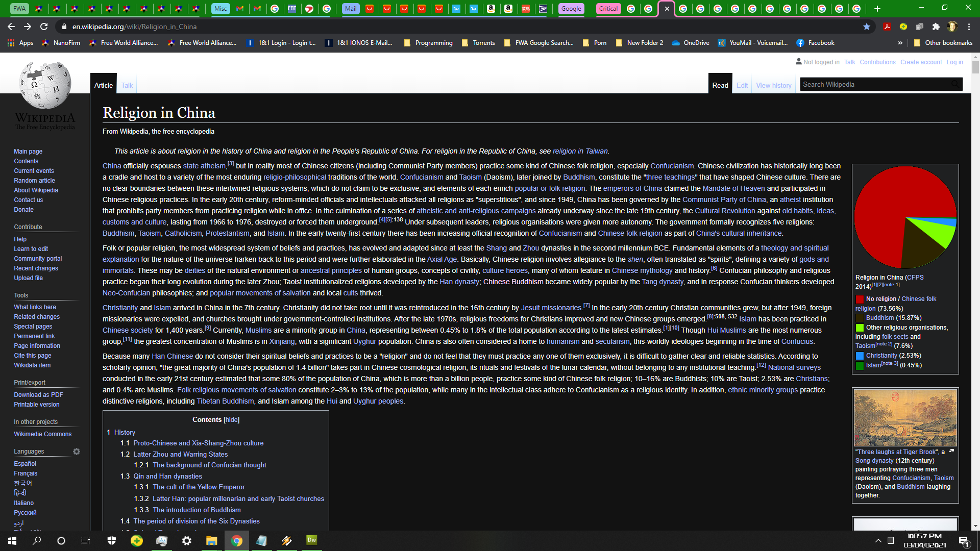The width and height of the screenshot is (980, 551).
Task: Click Wikipedia search magnifier icon
Action: [955, 84]
